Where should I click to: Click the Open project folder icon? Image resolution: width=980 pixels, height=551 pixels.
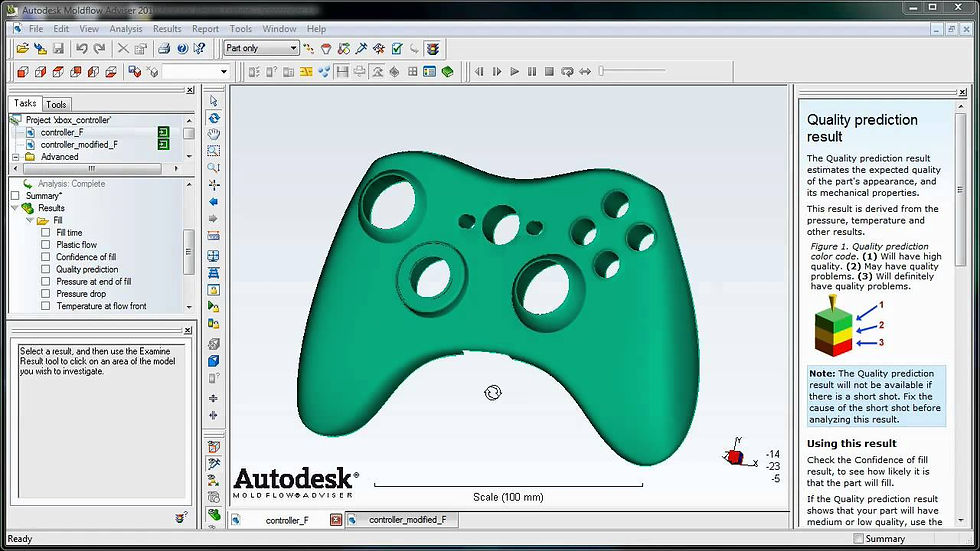22,48
